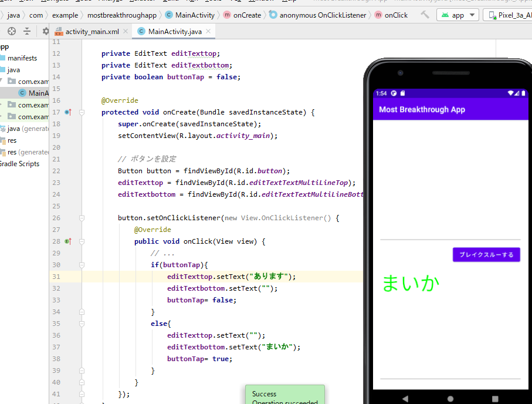
Task: Click the 'example' breadcrumb
Action: [x=65, y=15]
